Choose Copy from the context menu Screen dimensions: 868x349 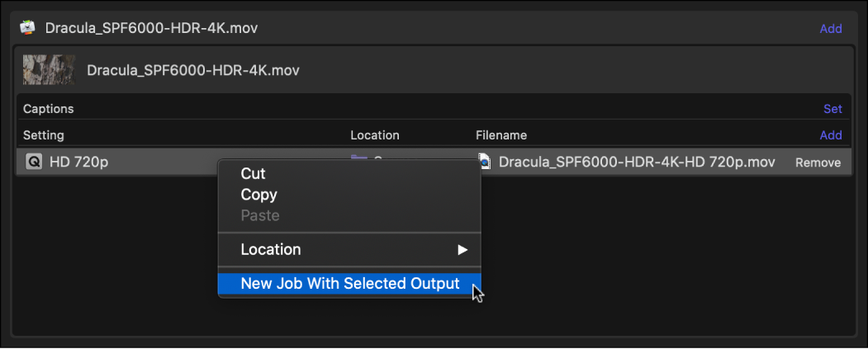(259, 195)
